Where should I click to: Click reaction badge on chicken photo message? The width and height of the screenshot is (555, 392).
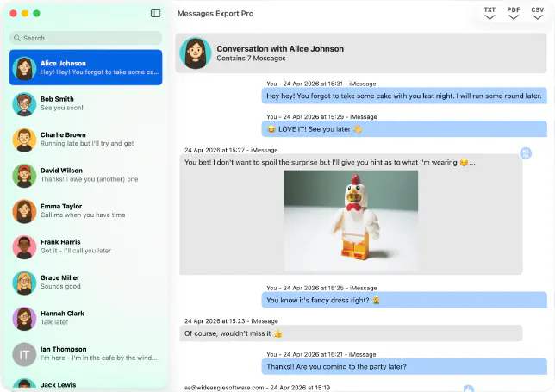pyautogui.click(x=526, y=153)
